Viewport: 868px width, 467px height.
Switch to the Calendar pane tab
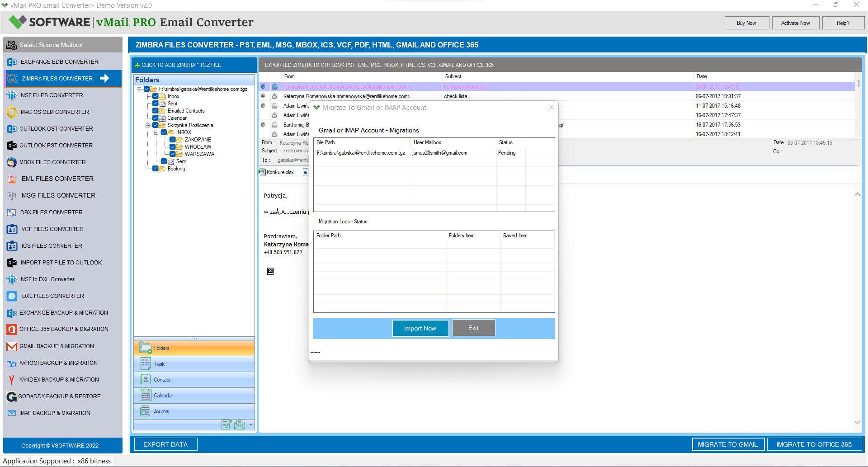coord(194,396)
